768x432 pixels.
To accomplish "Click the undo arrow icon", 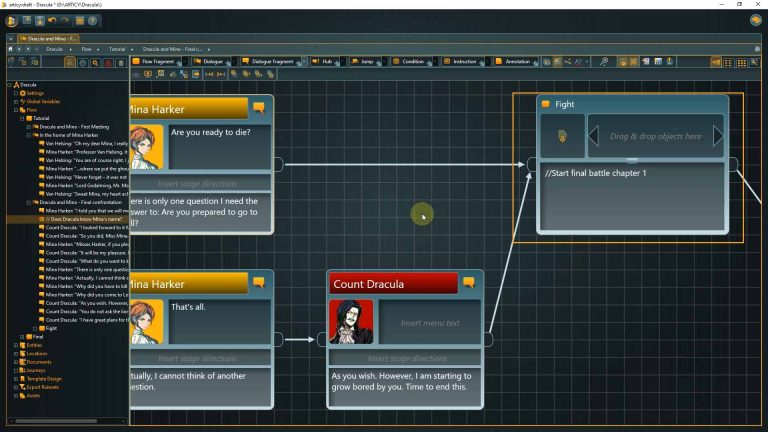I will (x=52, y=21).
